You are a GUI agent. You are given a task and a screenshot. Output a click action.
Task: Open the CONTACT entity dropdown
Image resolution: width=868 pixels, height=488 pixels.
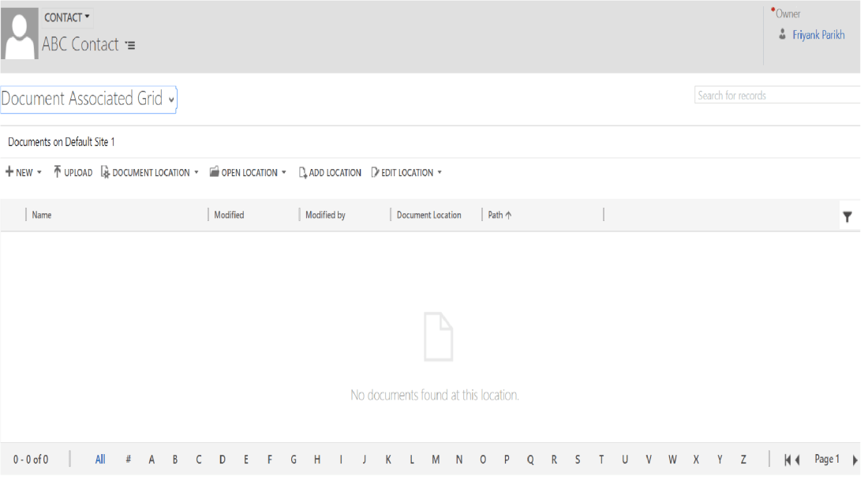pyautogui.click(x=67, y=17)
